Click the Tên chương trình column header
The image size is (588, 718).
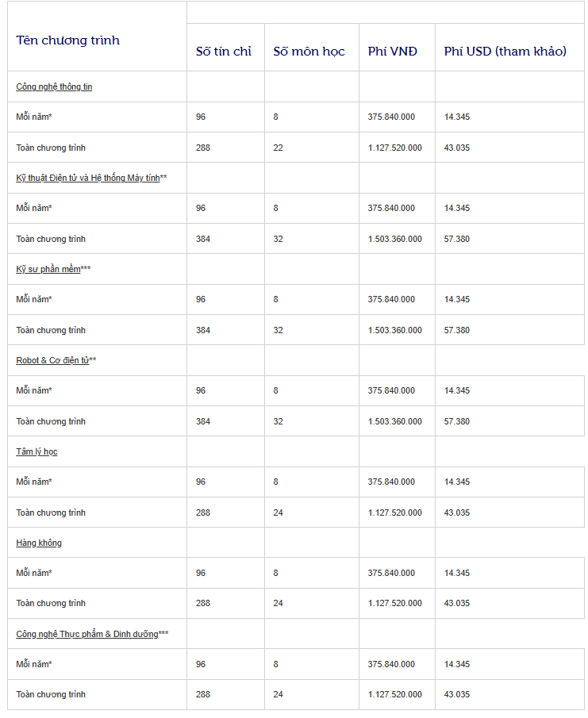pyautogui.click(x=68, y=40)
